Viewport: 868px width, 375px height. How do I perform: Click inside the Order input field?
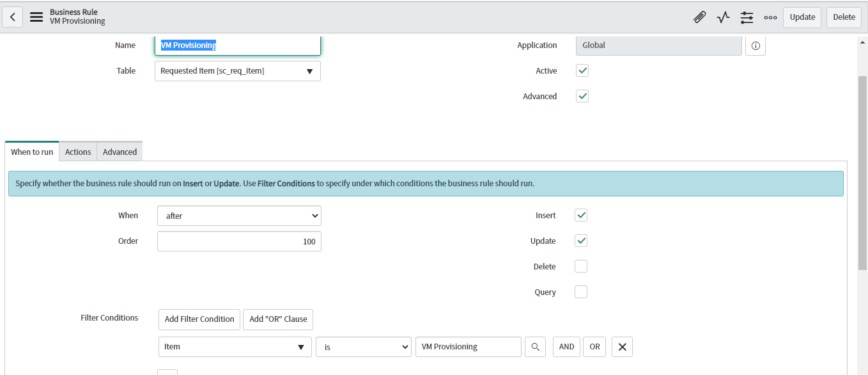coord(239,241)
